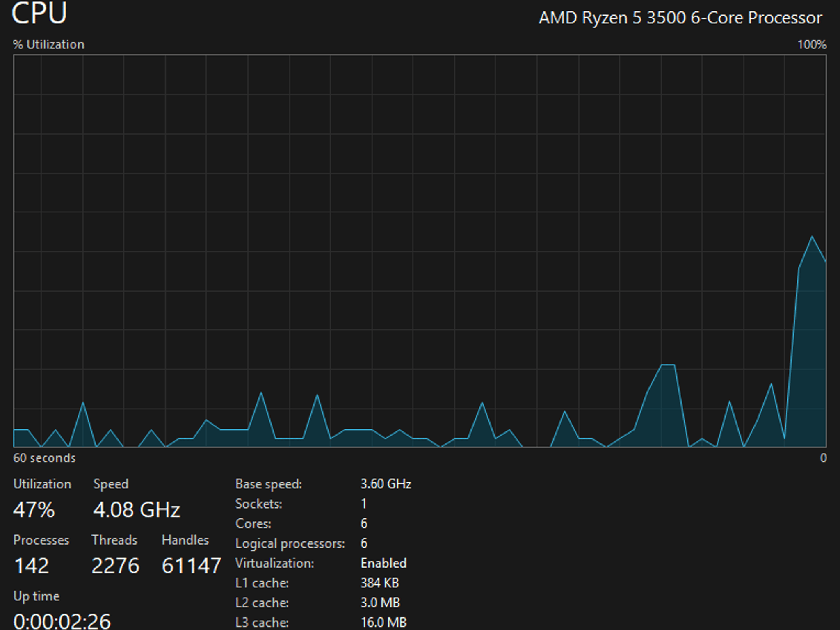Click the CPU utilization graph
This screenshot has height=630, width=840.
[x=420, y=251]
